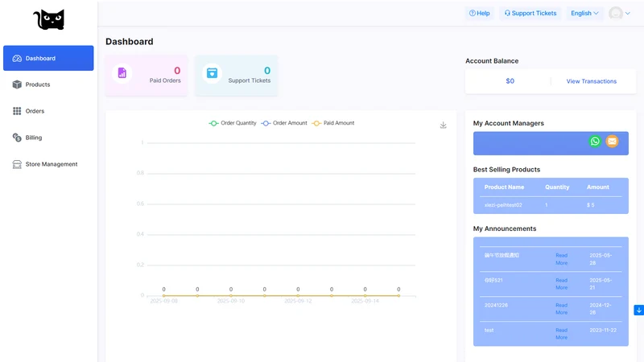Toggle the Order Quantity legend series
The height and width of the screenshot is (362, 644).
233,123
